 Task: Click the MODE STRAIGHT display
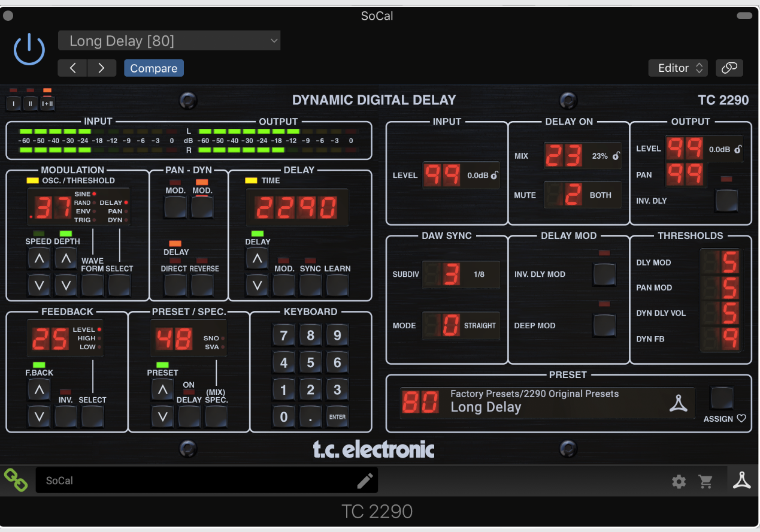pos(461,326)
